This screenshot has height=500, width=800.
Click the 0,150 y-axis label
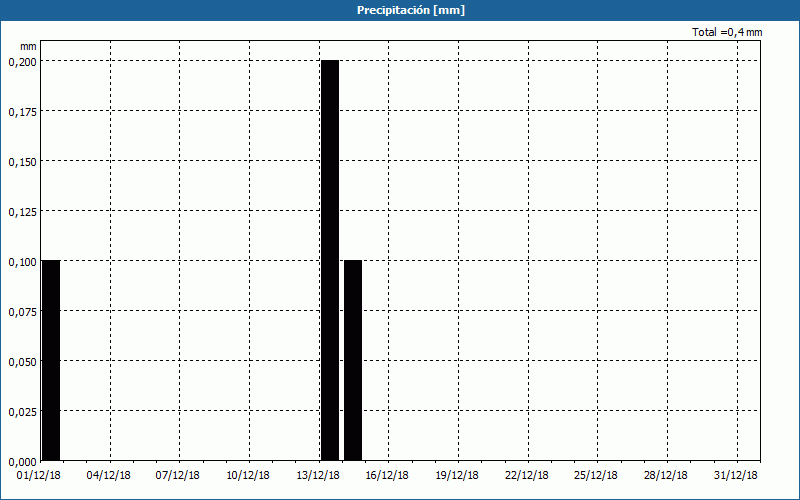(x=22, y=162)
